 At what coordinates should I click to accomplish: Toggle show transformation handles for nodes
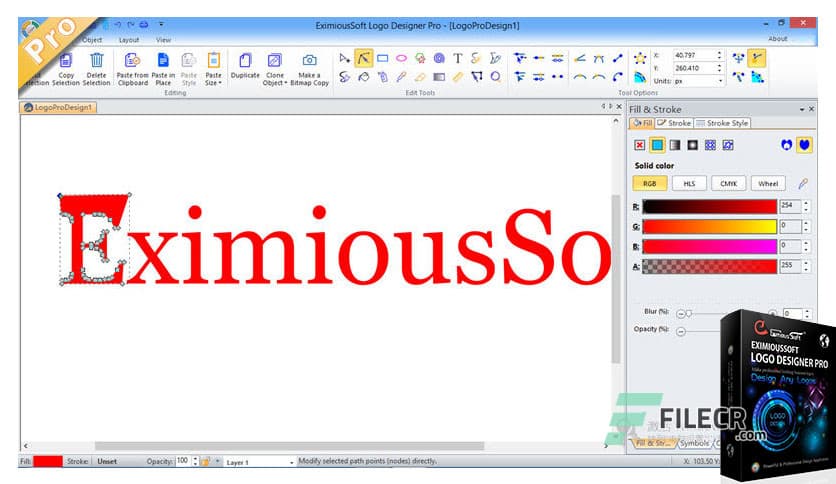coord(738,58)
